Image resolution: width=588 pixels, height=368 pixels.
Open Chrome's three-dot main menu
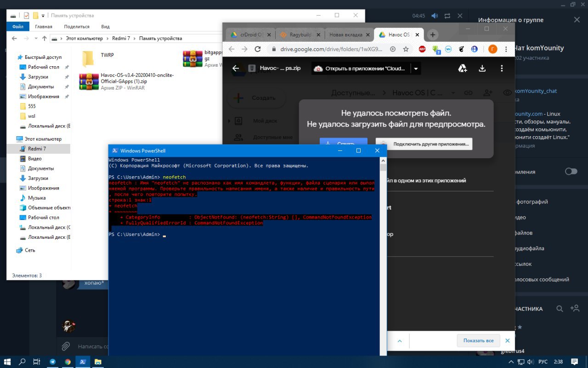click(x=506, y=49)
